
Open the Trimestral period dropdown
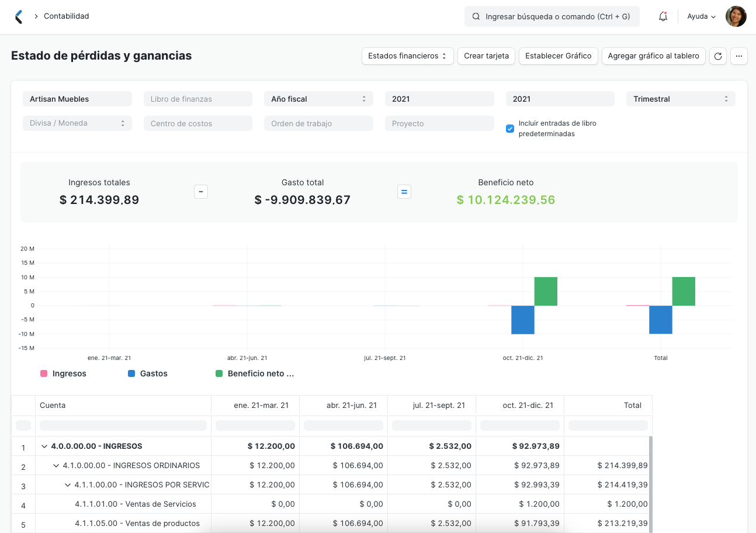(x=680, y=99)
